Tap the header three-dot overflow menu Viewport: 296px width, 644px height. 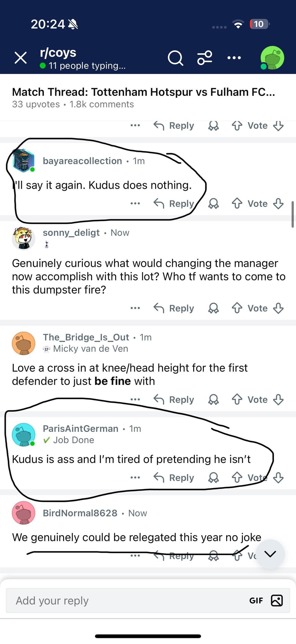(x=234, y=58)
